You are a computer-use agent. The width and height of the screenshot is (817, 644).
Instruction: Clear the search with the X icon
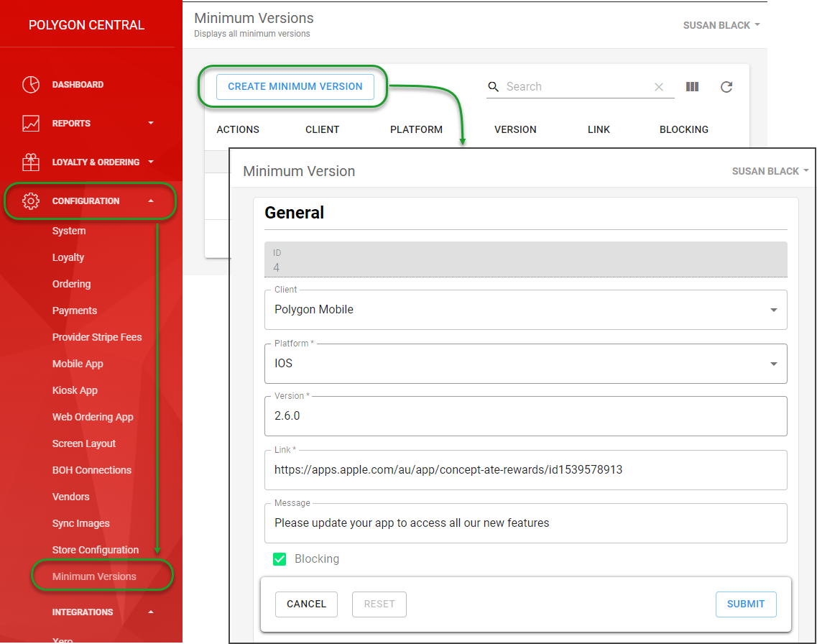[659, 87]
